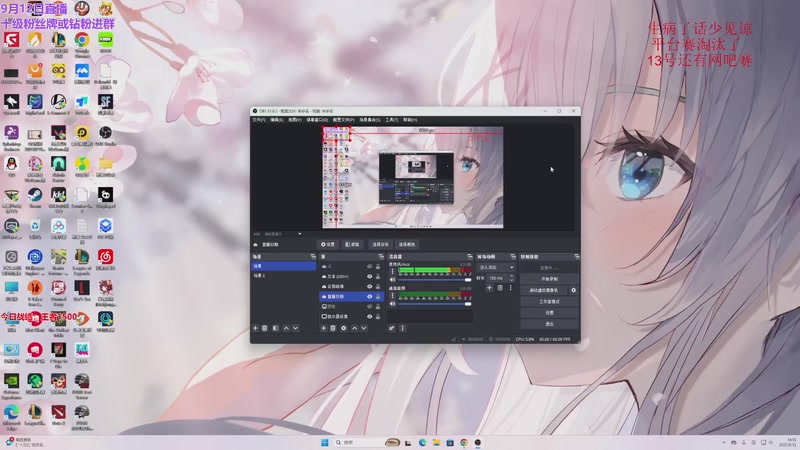Pop out the Sources dock panel

(381, 257)
